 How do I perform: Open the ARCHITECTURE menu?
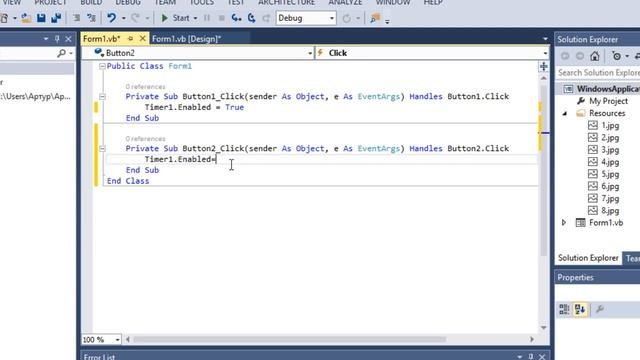click(x=287, y=2)
